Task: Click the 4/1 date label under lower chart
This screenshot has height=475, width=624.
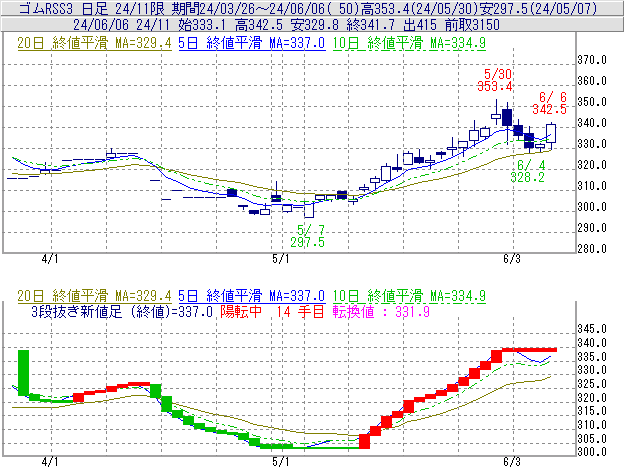Action: (50, 462)
